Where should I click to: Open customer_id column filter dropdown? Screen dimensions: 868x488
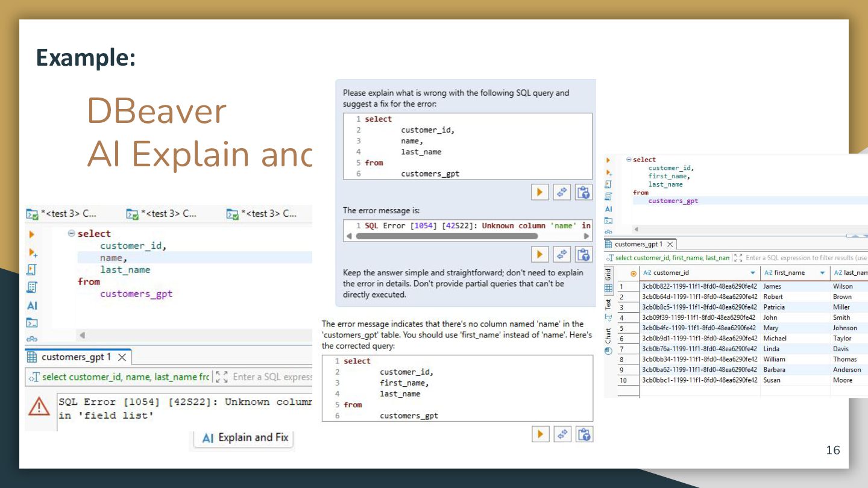point(752,273)
